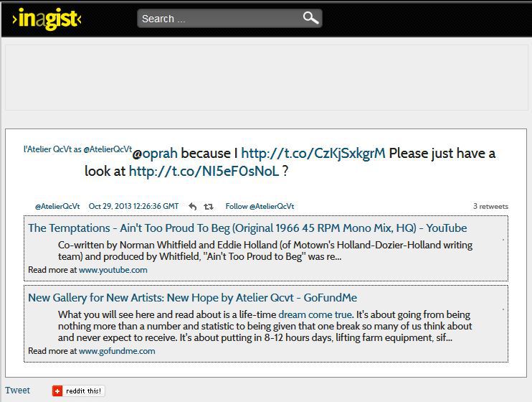This screenshot has width=532, height=402.
Task: Click the red plus icon beside reddit this
Action: [x=57, y=391]
